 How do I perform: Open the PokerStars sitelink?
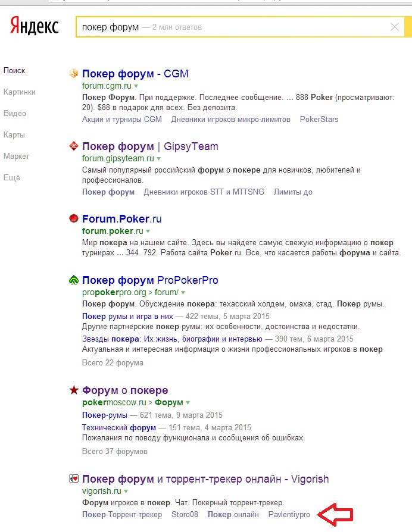tap(319, 120)
